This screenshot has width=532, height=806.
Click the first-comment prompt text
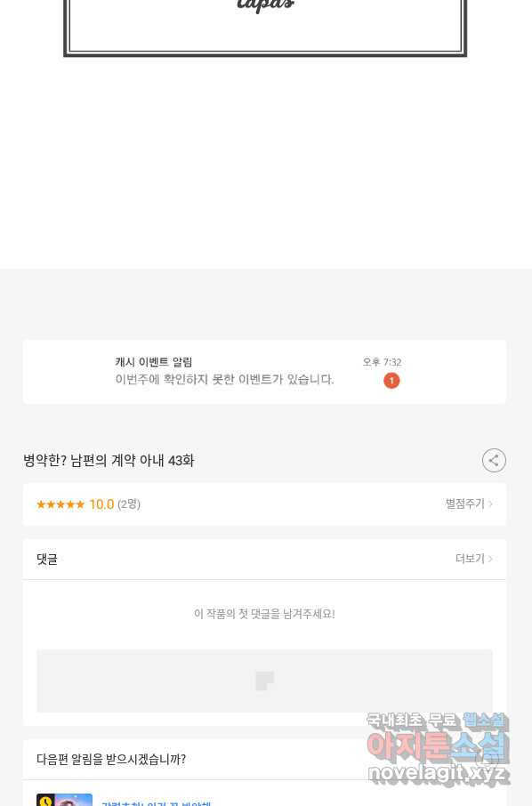pos(265,614)
